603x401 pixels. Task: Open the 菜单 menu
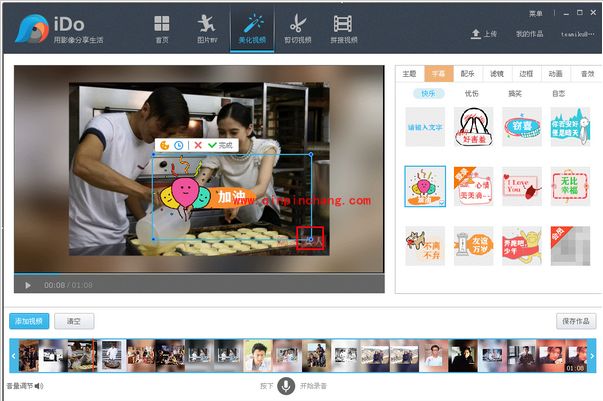[x=535, y=13]
